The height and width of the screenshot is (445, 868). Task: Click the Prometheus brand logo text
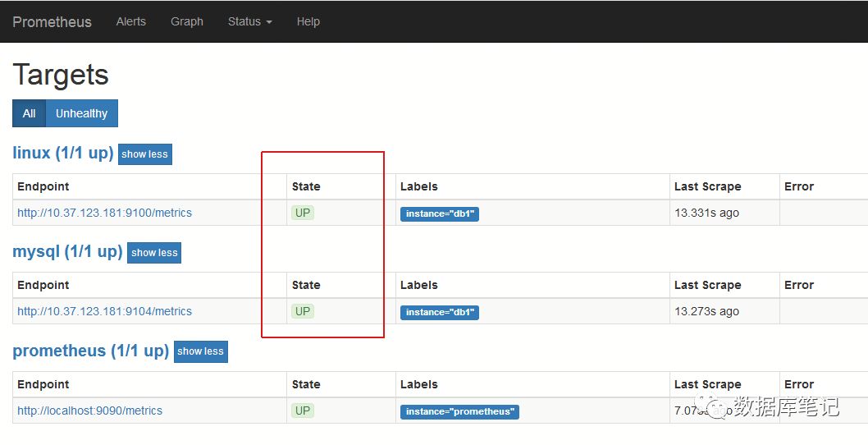[x=52, y=21]
